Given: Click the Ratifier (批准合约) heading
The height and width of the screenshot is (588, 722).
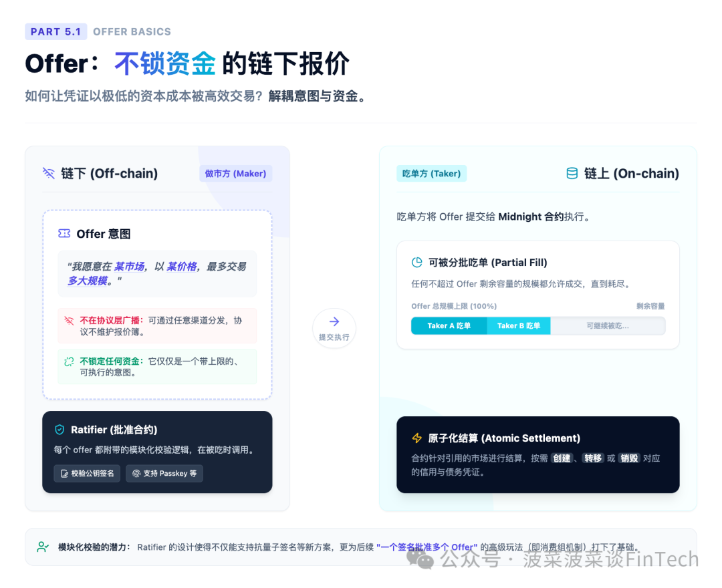Looking at the screenshot, I should [x=114, y=430].
